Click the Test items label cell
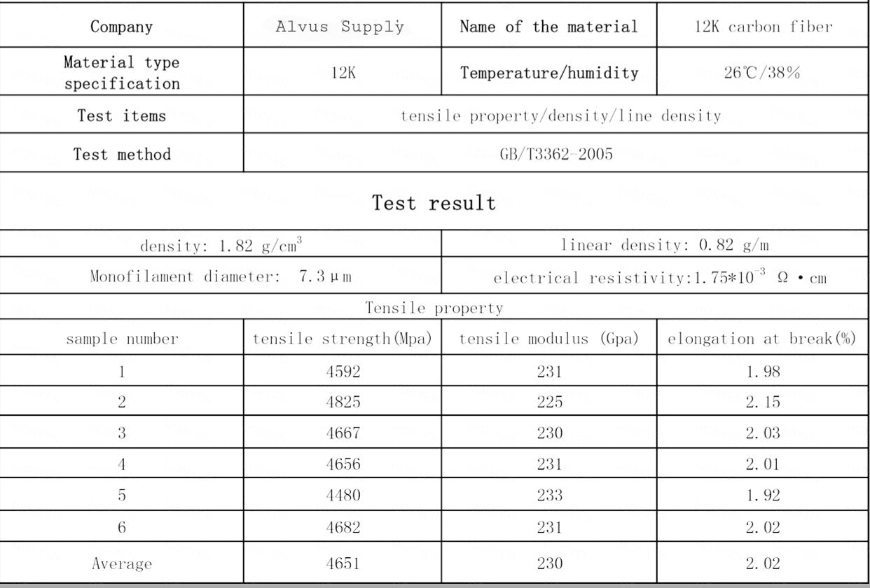 click(x=122, y=115)
